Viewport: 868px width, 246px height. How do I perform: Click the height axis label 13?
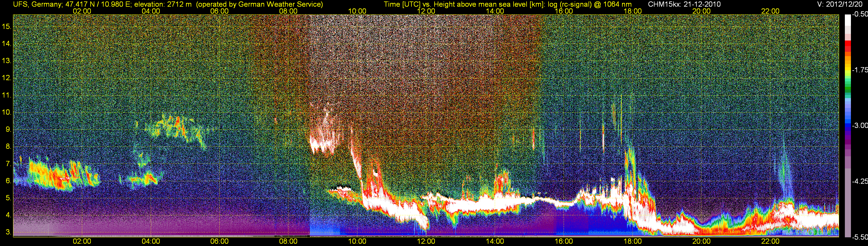[x=6, y=61]
